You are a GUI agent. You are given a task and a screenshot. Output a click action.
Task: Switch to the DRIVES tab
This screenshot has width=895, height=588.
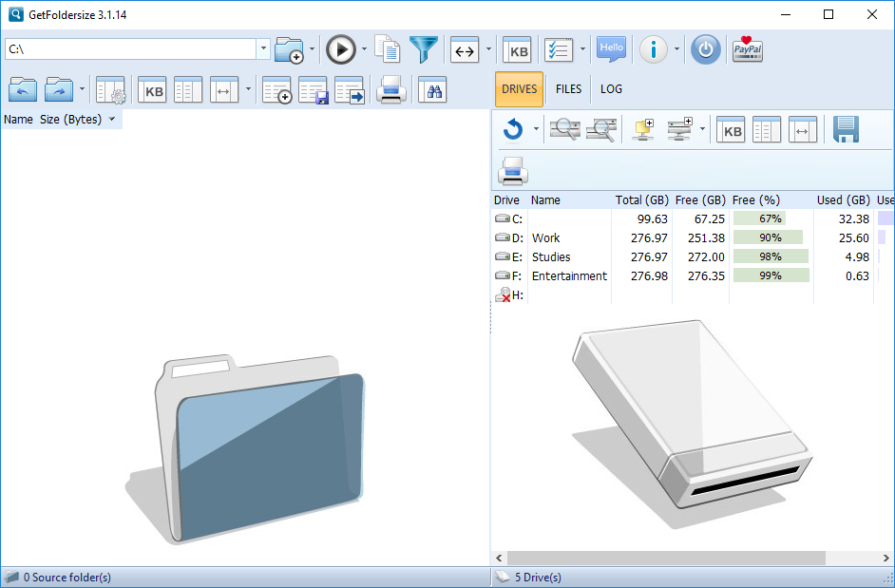click(519, 89)
